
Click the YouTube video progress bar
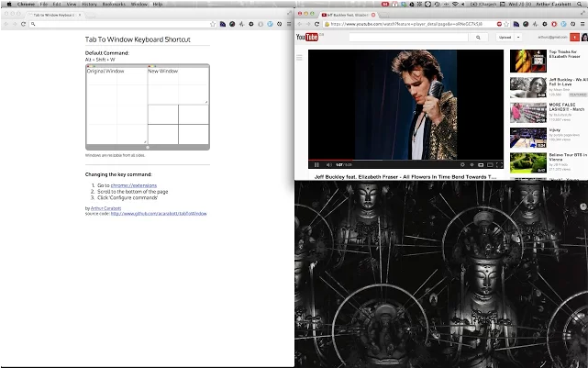(405, 161)
